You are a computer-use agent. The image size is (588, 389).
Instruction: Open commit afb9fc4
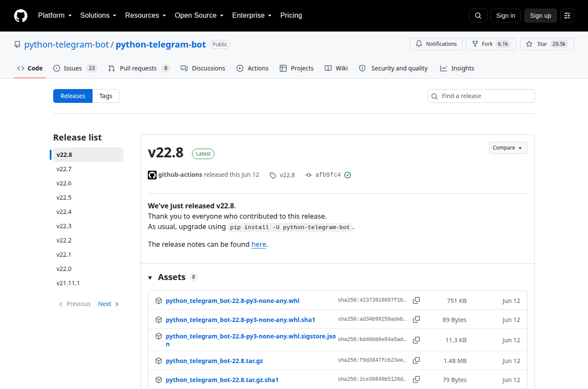coord(328,175)
